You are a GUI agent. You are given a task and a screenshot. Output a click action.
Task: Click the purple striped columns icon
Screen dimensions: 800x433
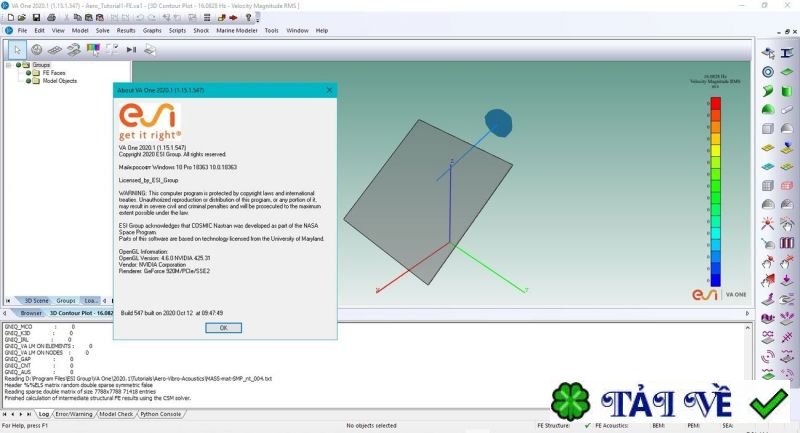(787, 243)
